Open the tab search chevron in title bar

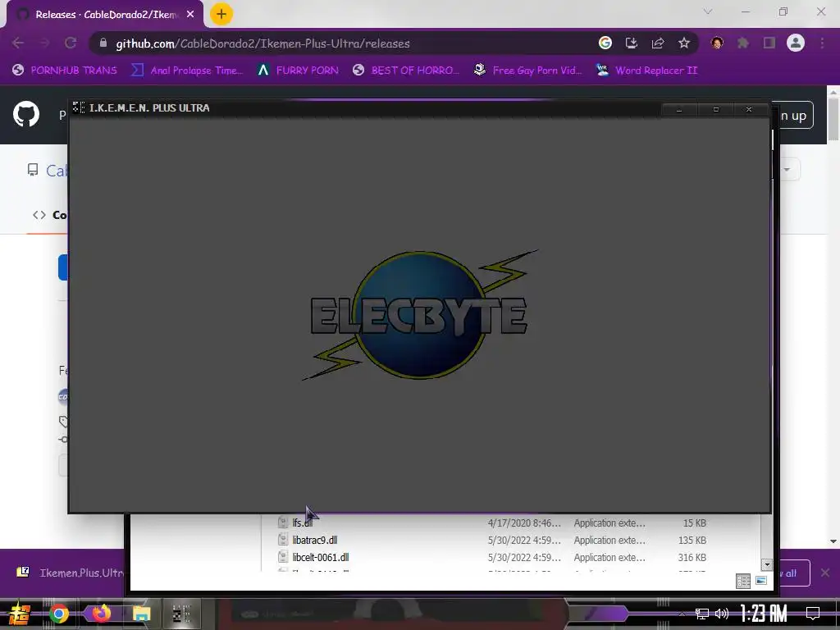pos(708,11)
